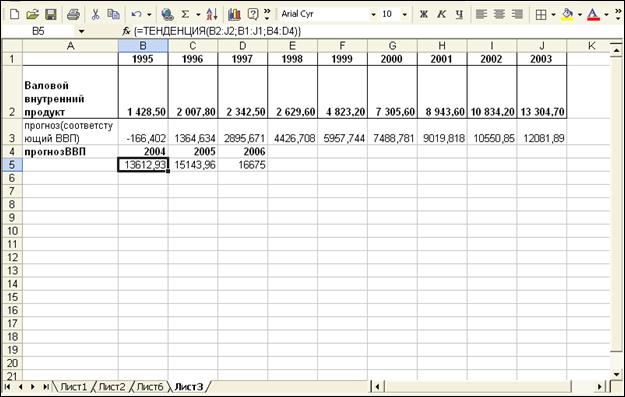Select cell containing Валовой внутренний продукт
This screenshot has width=625, height=397.
tap(70, 92)
